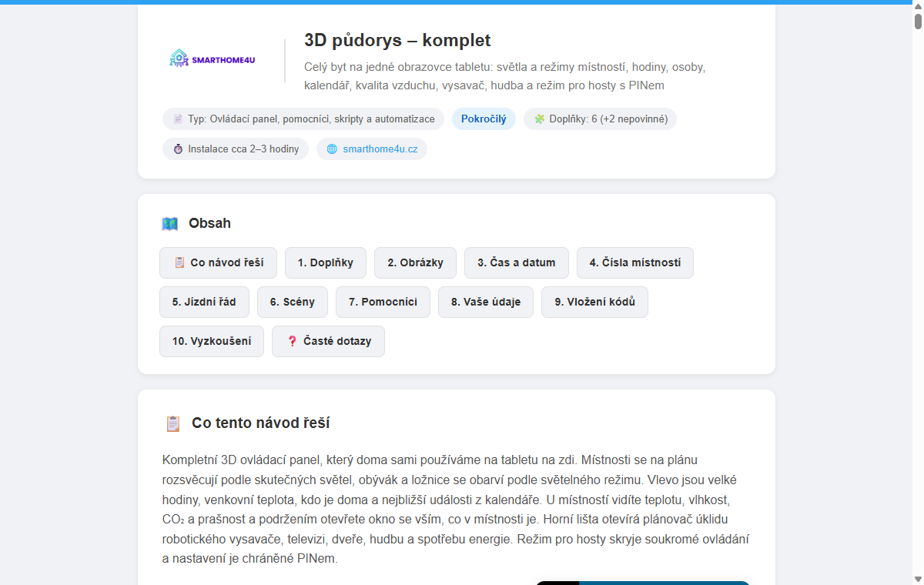The height and width of the screenshot is (585, 924).
Task: Go to section 1. Doplňky
Action: click(326, 262)
